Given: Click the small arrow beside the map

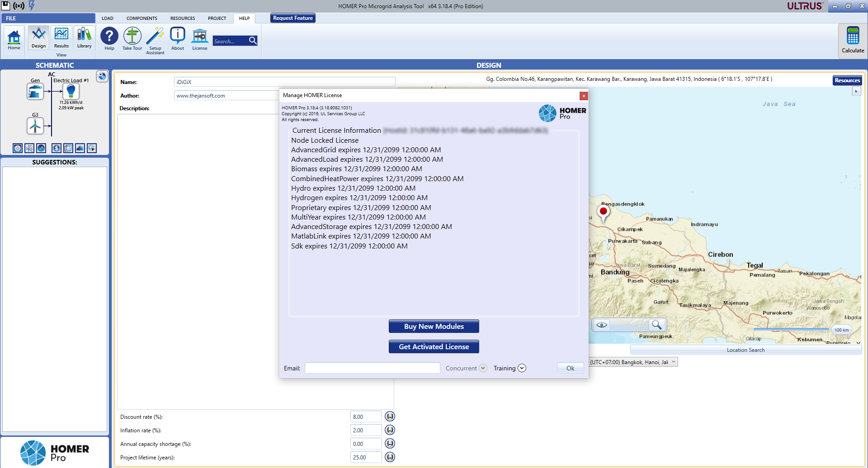Looking at the screenshot, I should 856,91.
